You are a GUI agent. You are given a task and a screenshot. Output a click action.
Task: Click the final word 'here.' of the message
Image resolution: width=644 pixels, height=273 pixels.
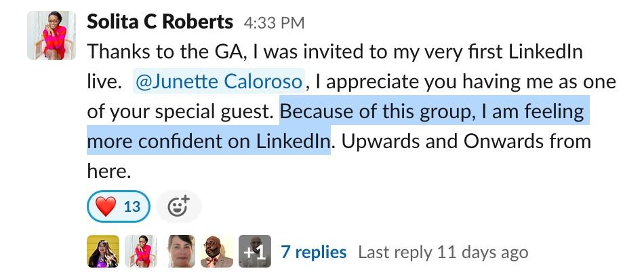(108, 172)
